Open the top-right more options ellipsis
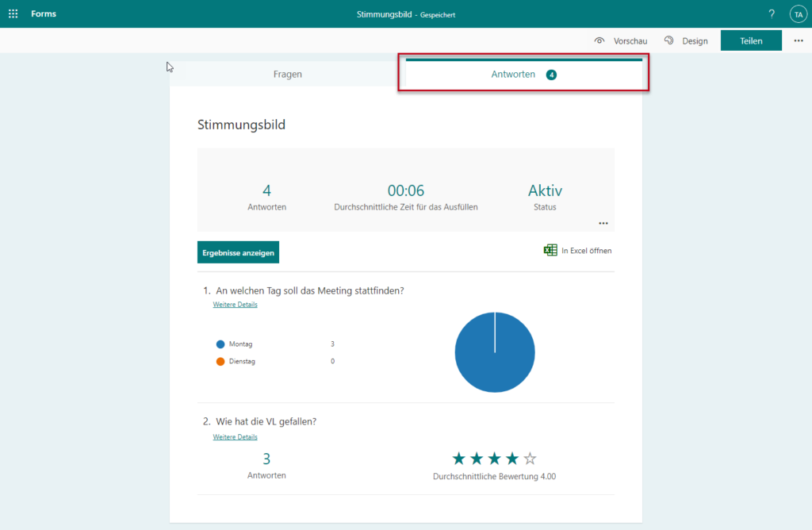 799,41
